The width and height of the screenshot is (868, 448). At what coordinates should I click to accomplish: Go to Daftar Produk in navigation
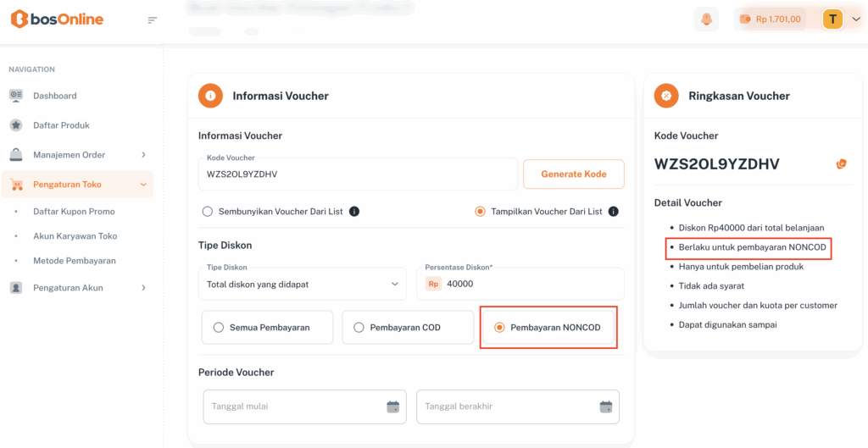point(61,125)
